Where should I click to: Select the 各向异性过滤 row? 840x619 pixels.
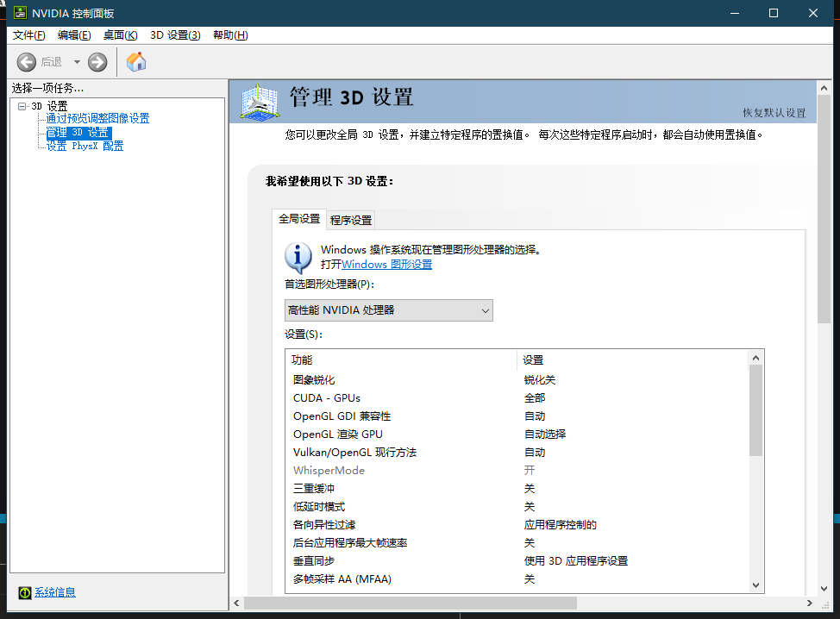[x=517, y=525]
